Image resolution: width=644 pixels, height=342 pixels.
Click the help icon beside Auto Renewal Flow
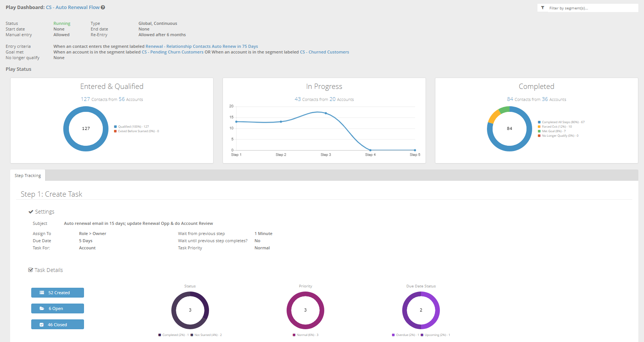pos(103,8)
